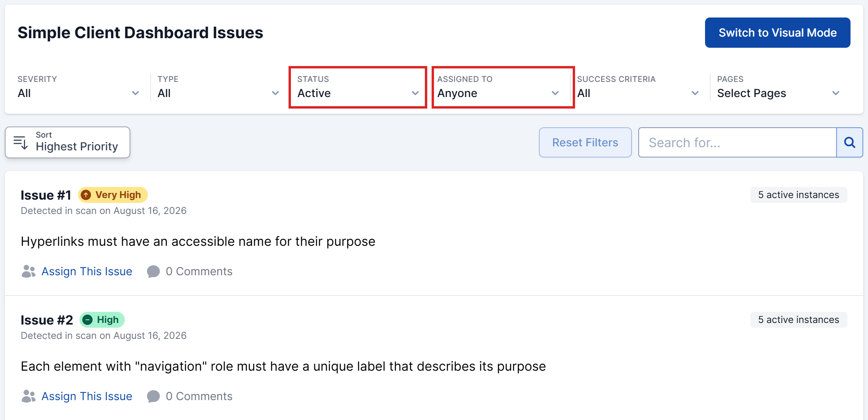
Task: Click the Search for... input field
Action: pos(738,142)
